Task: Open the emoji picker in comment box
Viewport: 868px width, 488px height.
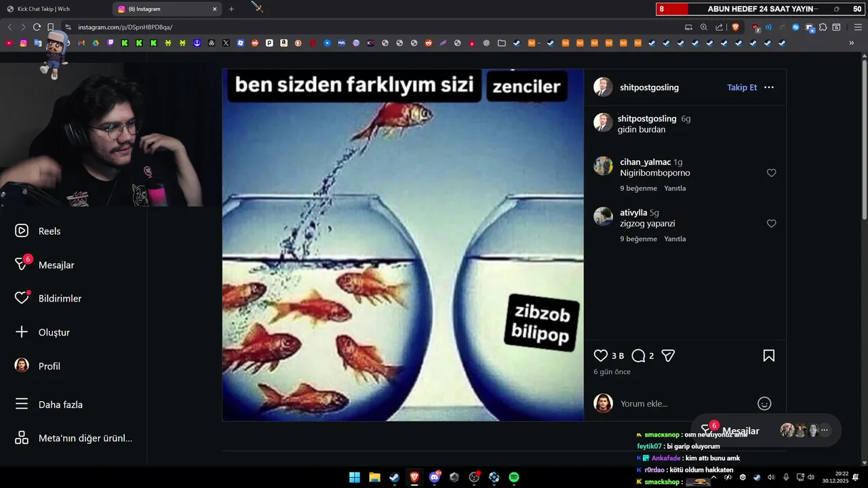Action: click(764, 404)
